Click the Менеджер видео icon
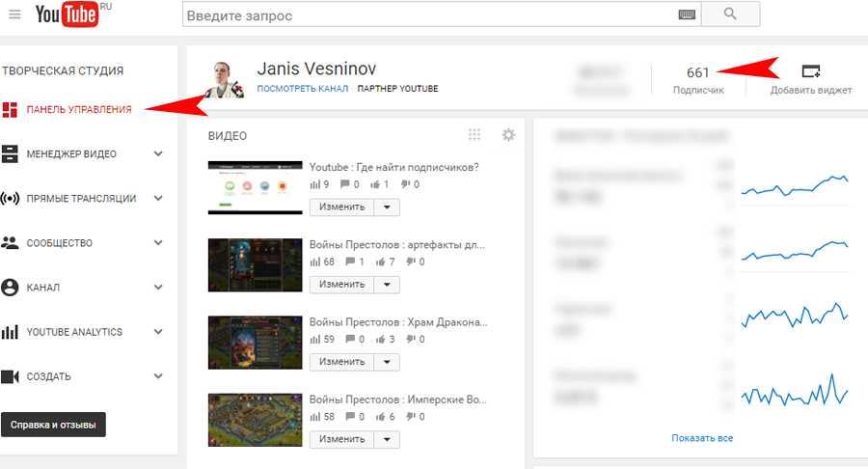868x469 pixels. (x=10, y=154)
